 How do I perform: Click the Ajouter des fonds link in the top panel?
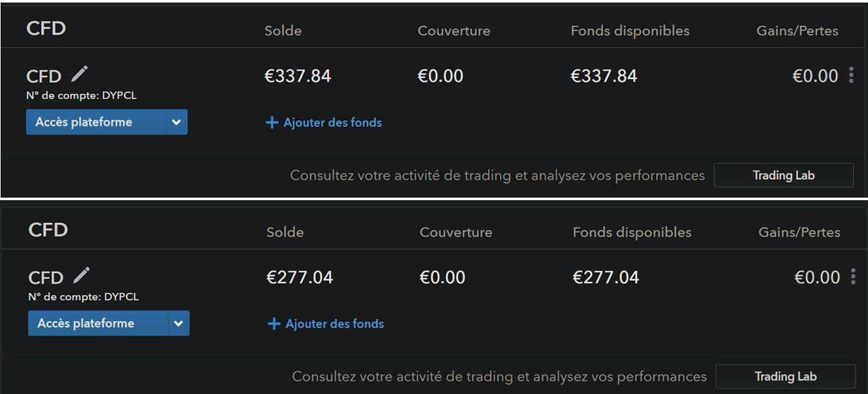coord(332,123)
